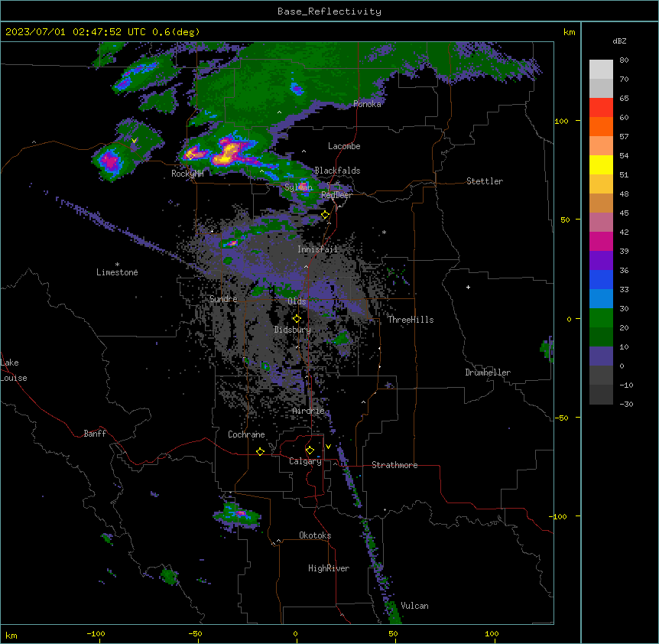Click the Banff town label
The height and width of the screenshot is (644, 659).
coord(95,434)
